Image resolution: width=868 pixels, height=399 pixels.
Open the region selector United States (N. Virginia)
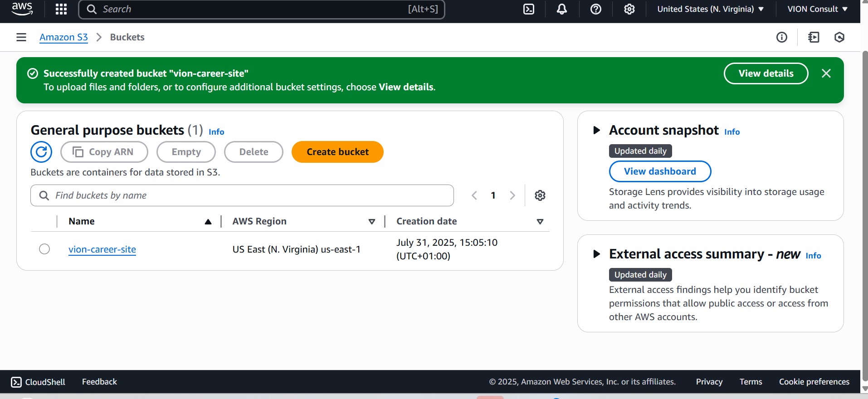pyautogui.click(x=711, y=9)
